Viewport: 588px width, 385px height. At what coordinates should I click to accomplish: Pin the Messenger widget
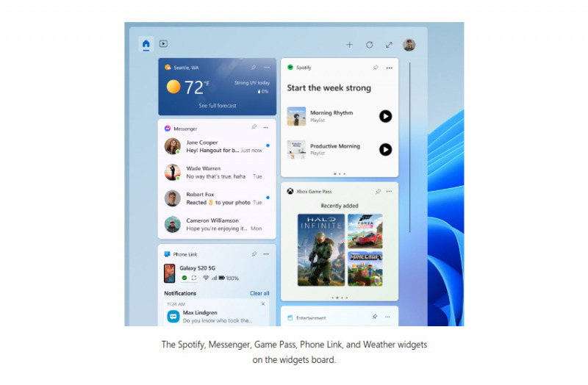254,127
